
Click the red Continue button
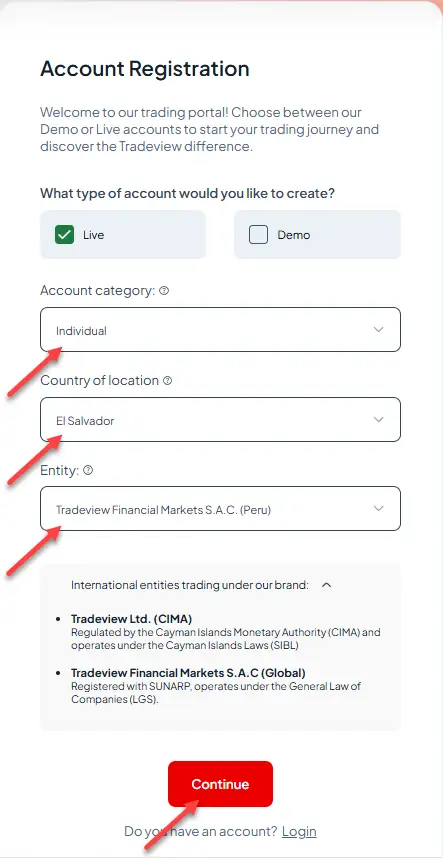[220, 784]
